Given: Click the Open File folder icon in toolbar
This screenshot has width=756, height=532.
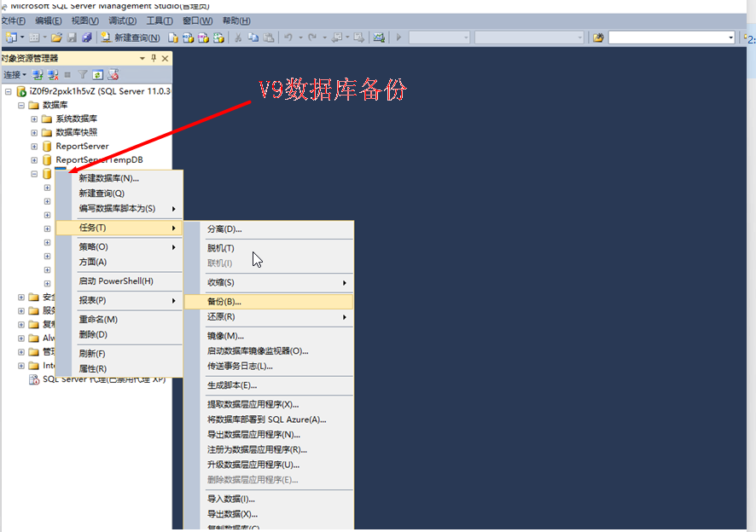Looking at the screenshot, I should (x=56, y=38).
